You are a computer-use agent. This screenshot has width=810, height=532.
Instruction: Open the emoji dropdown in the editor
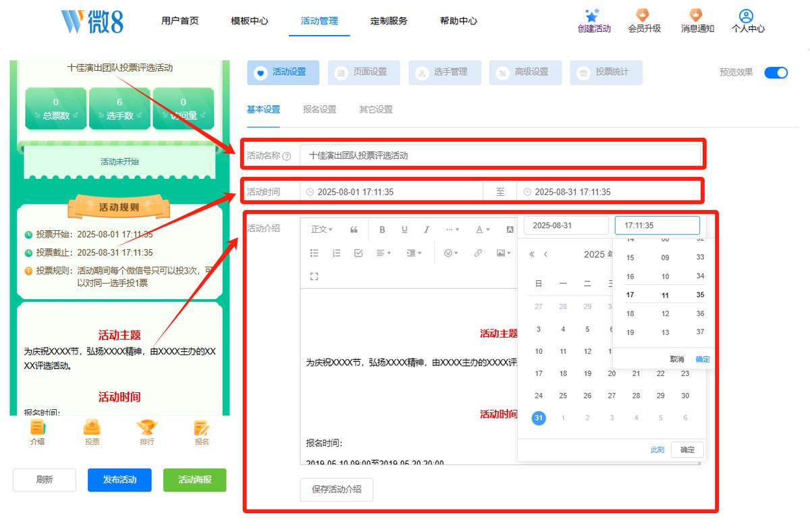click(450, 253)
